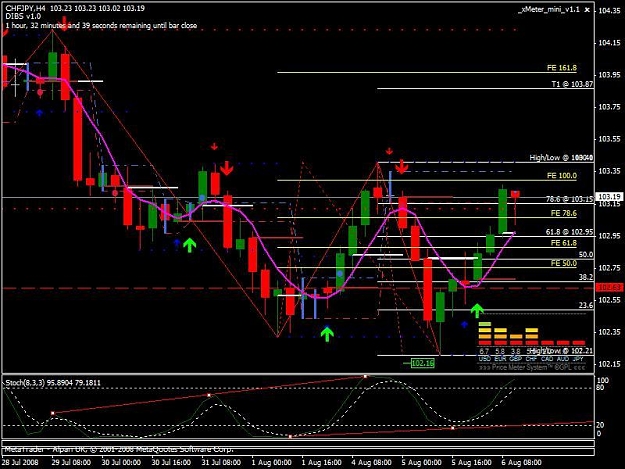This screenshot has height=469, width=625.
Task: Select the stochastic trendline anchor near 31 Jul 08:00
Action: [209, 395]
